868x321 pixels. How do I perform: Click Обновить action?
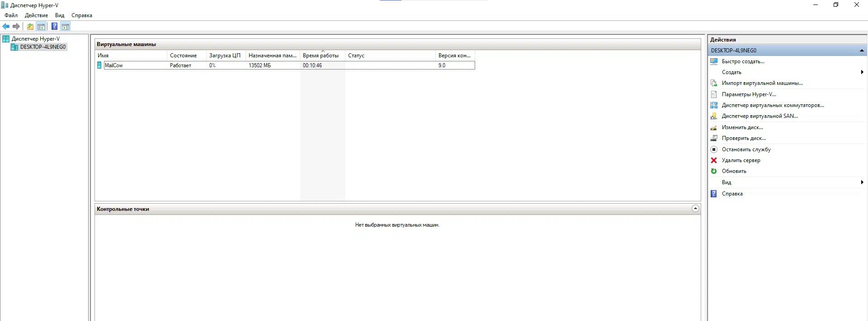coord(734,171)
